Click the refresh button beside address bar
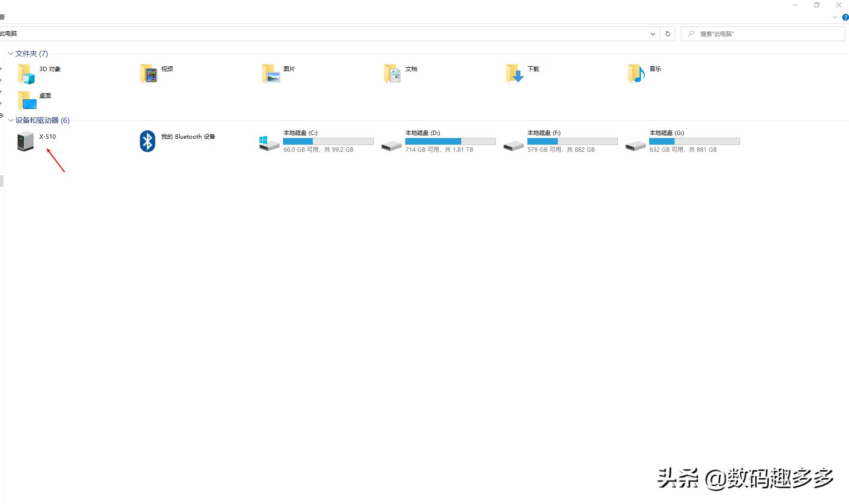Viewport: 849px width, 504px height. pos(667,34)
